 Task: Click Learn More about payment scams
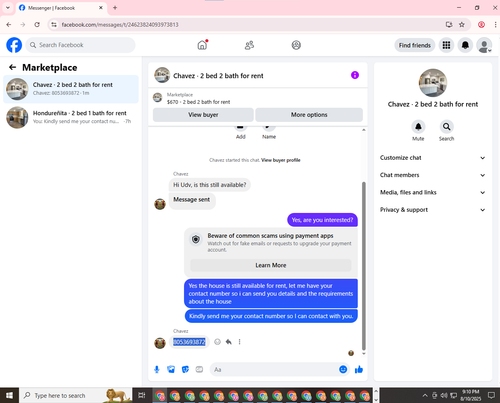[271, 265]
